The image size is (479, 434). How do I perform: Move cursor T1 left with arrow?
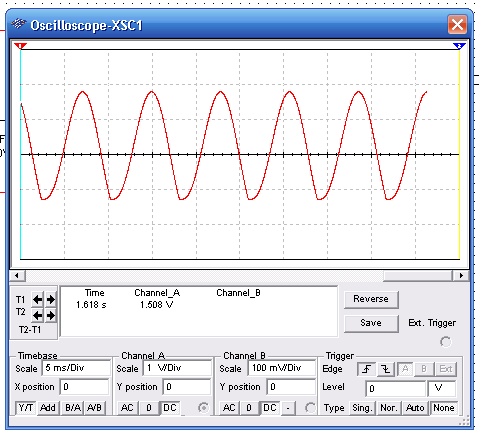click(x=37, y=300)
